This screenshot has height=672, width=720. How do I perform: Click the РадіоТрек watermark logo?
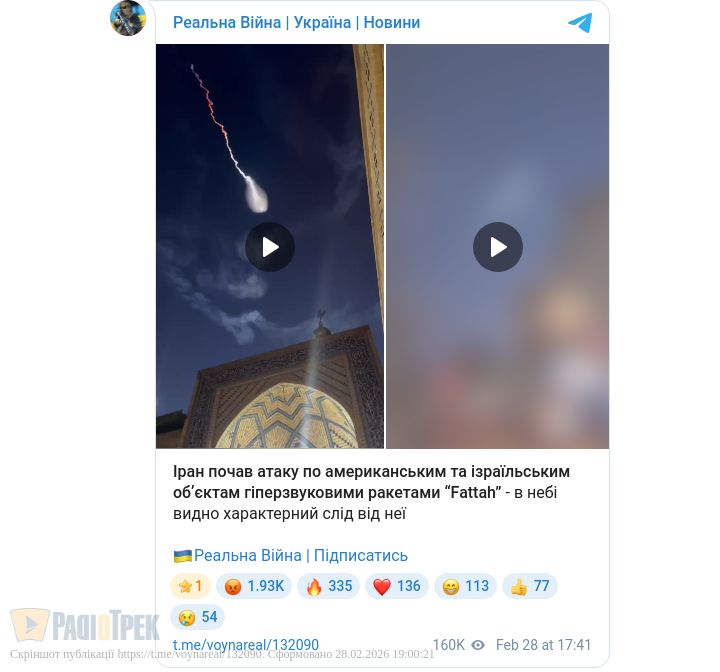coord(85,625)
